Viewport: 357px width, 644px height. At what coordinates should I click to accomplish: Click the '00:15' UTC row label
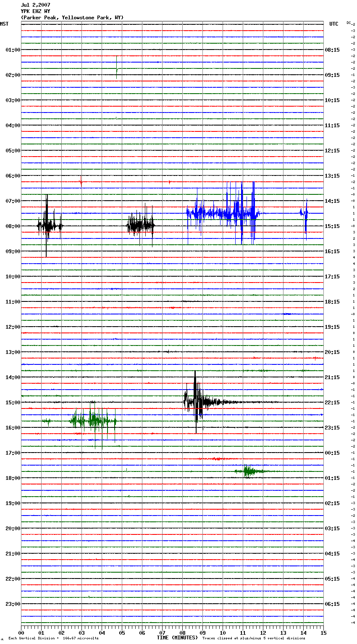[x=332, y=453]
